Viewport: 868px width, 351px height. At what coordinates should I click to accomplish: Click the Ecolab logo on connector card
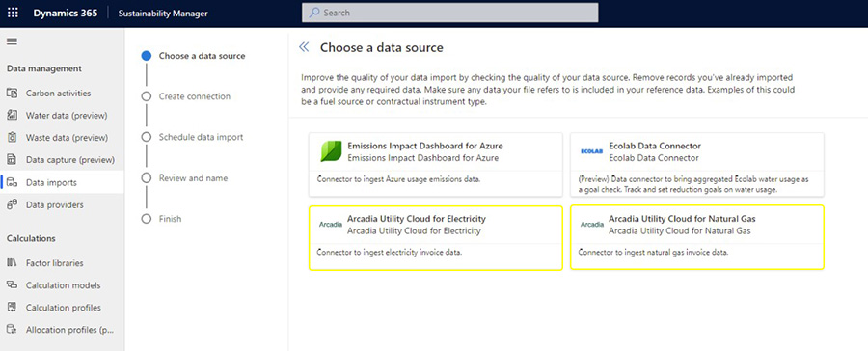click(592, 151)
